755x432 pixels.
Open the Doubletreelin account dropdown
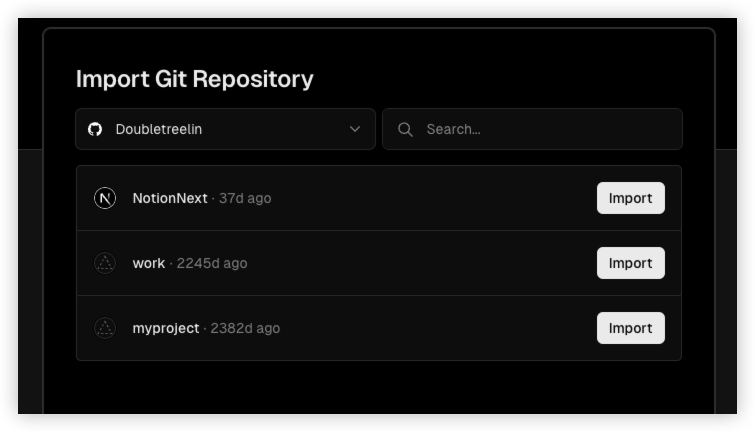225,129
